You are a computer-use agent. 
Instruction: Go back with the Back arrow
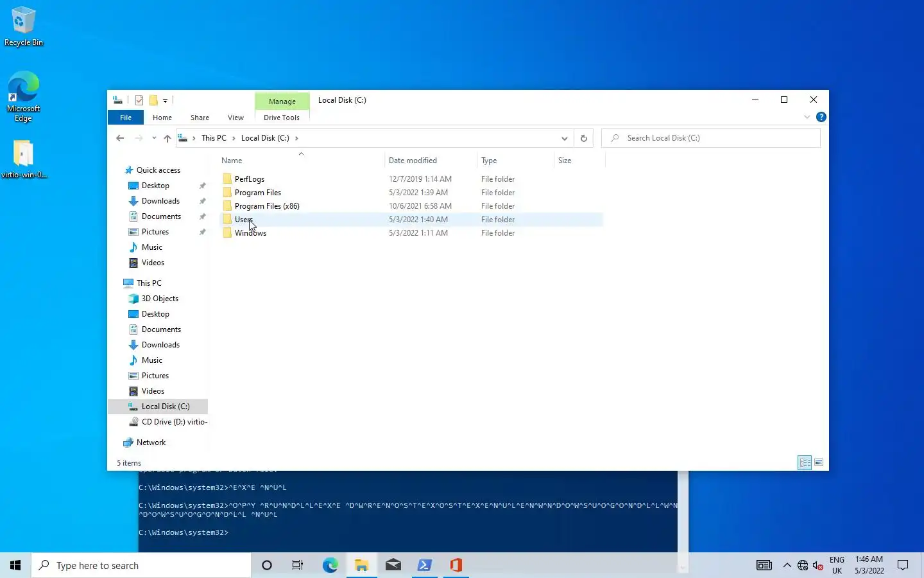120,138
